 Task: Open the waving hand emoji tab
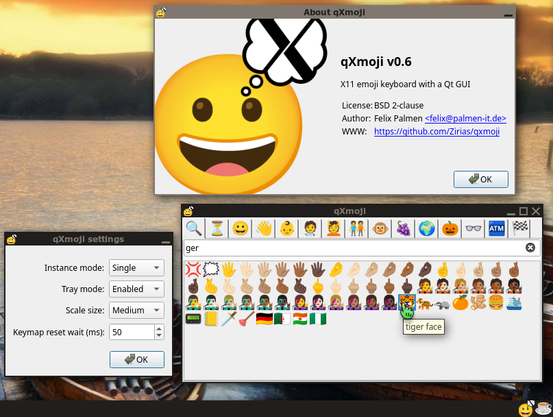click(263, 229)
